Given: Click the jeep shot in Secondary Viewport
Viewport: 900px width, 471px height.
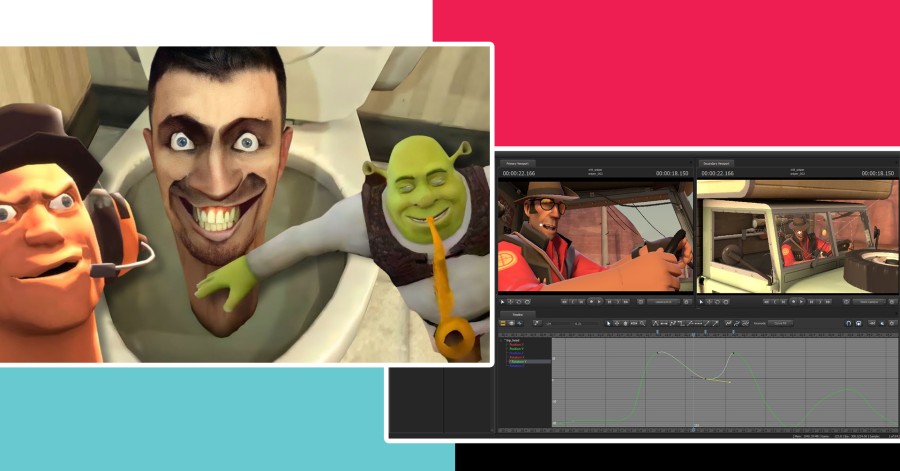Looking at the screenshot, I should pyautogui.click(x=797, y=236).
